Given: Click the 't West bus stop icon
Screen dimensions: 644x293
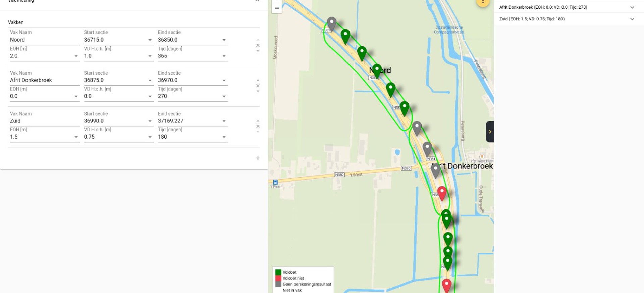Looking at the screenshot, I should point(275,182).
